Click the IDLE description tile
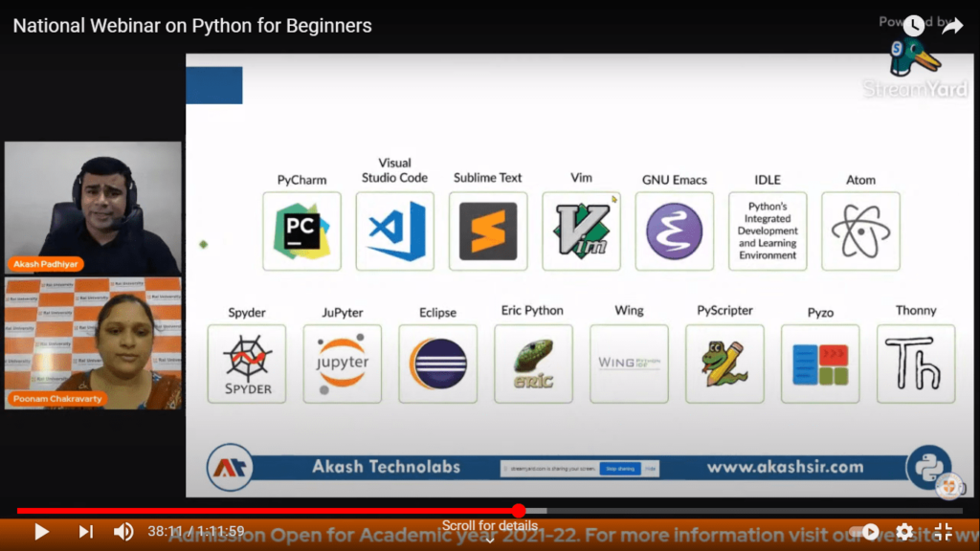Screen dimensions: 980x551 click(x=768, y=231)
